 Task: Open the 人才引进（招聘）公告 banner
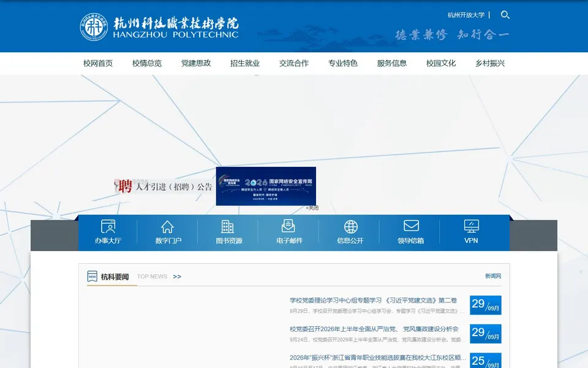pos(164,186)
